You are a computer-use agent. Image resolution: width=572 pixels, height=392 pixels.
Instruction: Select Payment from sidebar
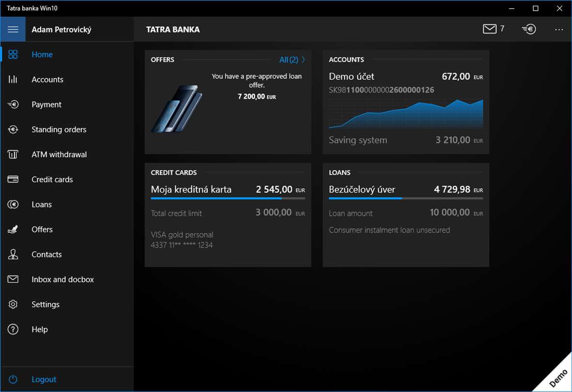tap(46, 104)
